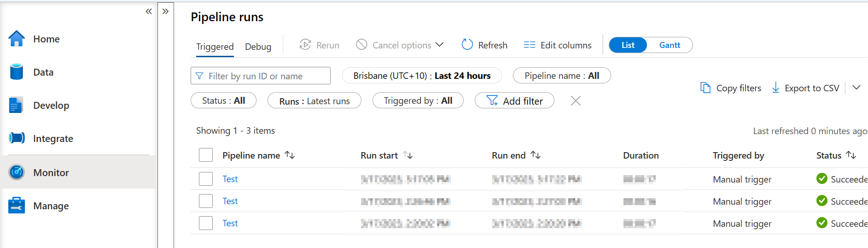This screenshot has width=868, height=248.
Task: Click the Export to CSV button label
Action: (x=812, y=88)
